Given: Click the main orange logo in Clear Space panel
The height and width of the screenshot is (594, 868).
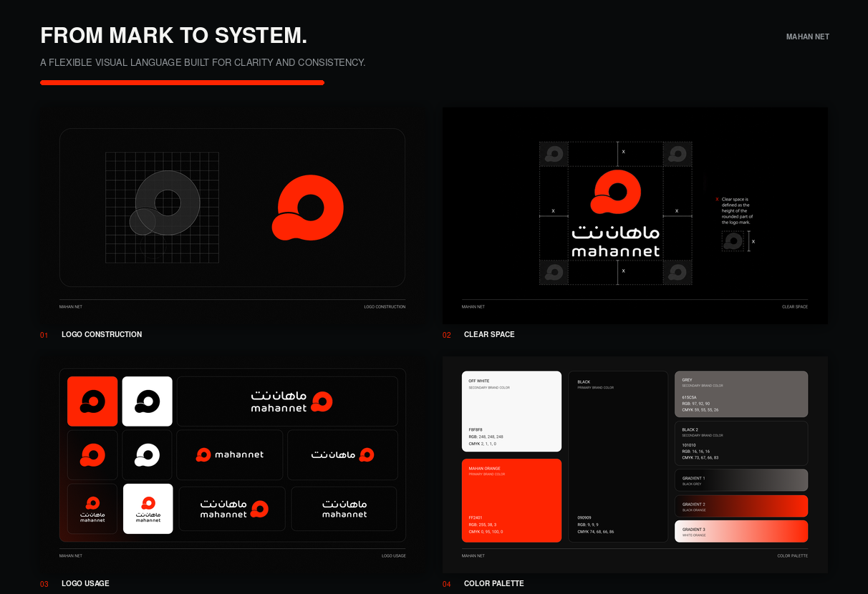Looking at the screenshot, I should [x=616, y=193].
